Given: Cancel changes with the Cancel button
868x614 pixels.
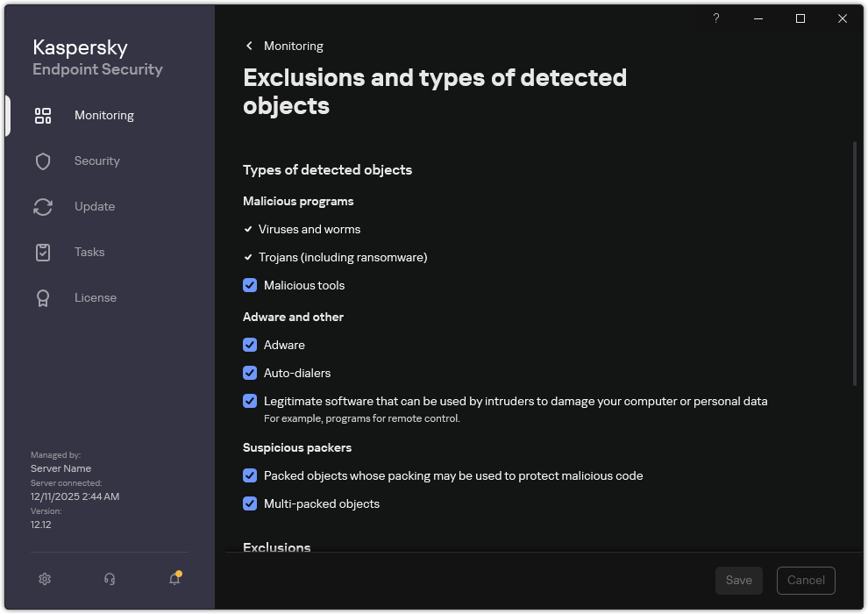Looking at the screenshot, I should coord(805,580).
